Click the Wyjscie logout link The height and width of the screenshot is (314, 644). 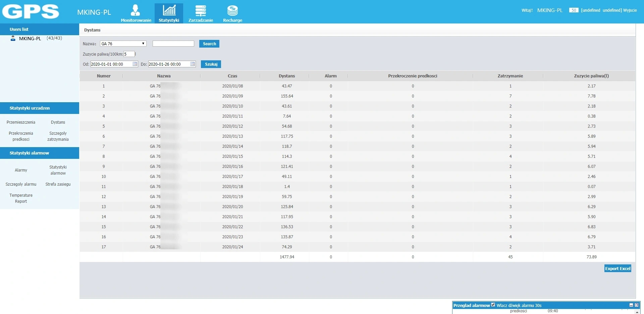coord(630,10)
